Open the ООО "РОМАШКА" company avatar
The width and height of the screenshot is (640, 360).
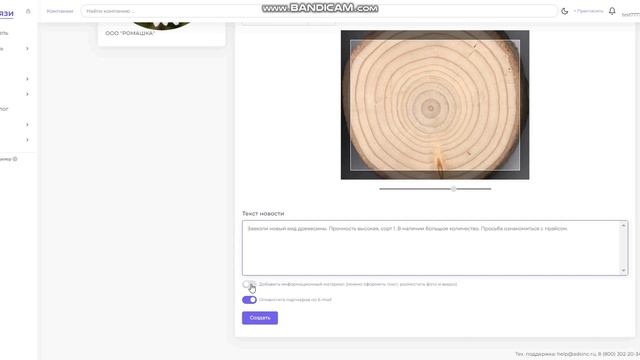pos(162,25)
